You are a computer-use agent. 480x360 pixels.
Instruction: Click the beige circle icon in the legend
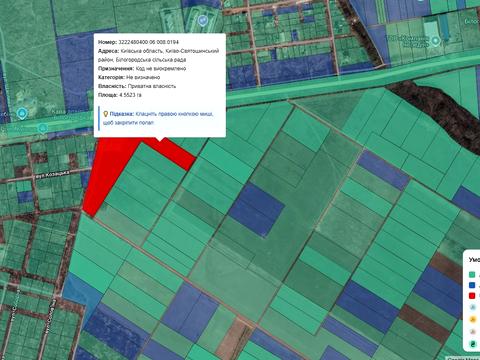tap(472, 331)
